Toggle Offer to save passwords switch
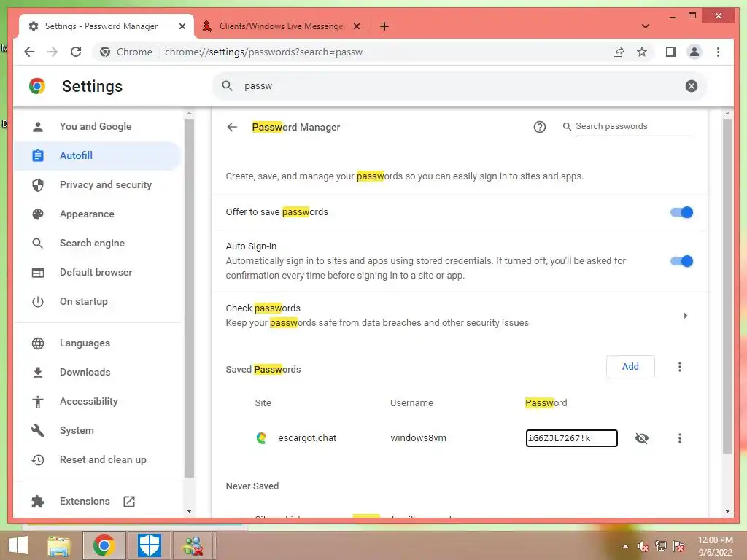747x560 pixels. [x=682, y=212]
